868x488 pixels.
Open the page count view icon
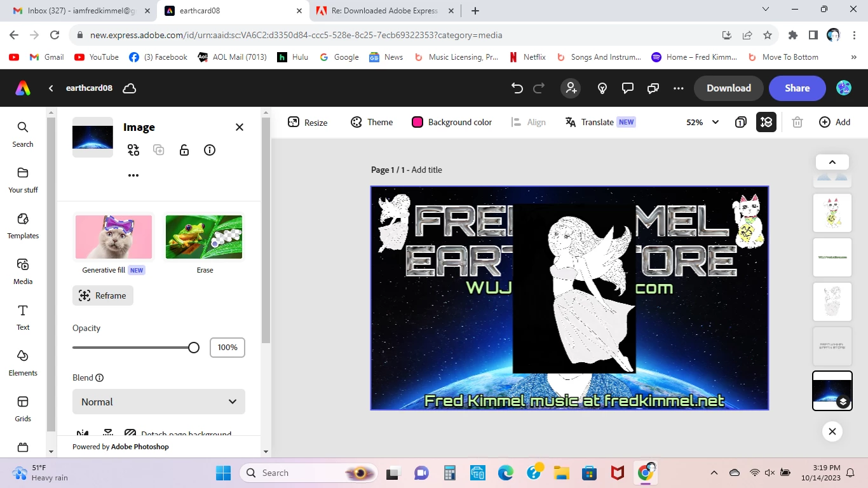click(x=740, y=122)
